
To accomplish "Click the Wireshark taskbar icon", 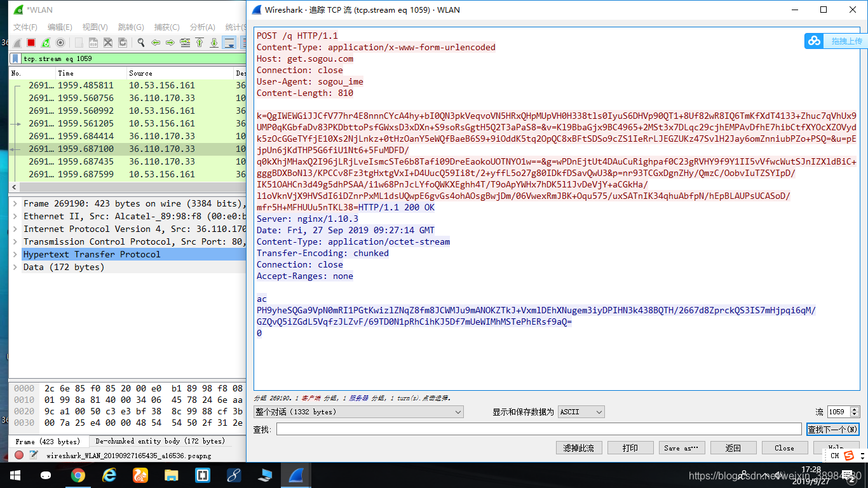I will point(296,475).
